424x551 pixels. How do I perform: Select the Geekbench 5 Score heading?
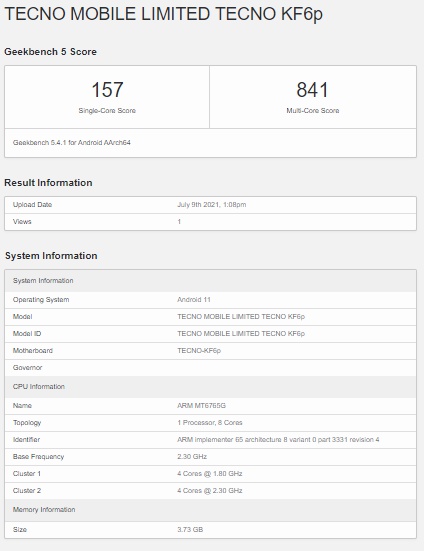point(51,52)
